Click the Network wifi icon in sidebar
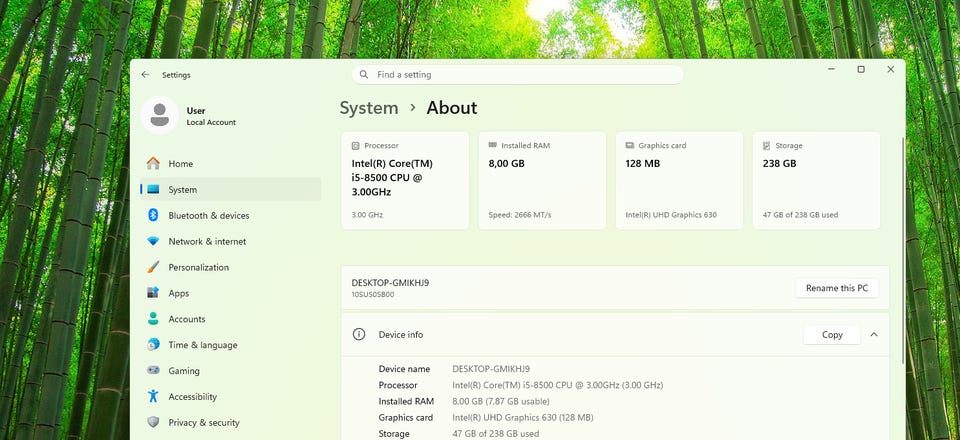Screen dimensions: 960x440 pos(153,241)
